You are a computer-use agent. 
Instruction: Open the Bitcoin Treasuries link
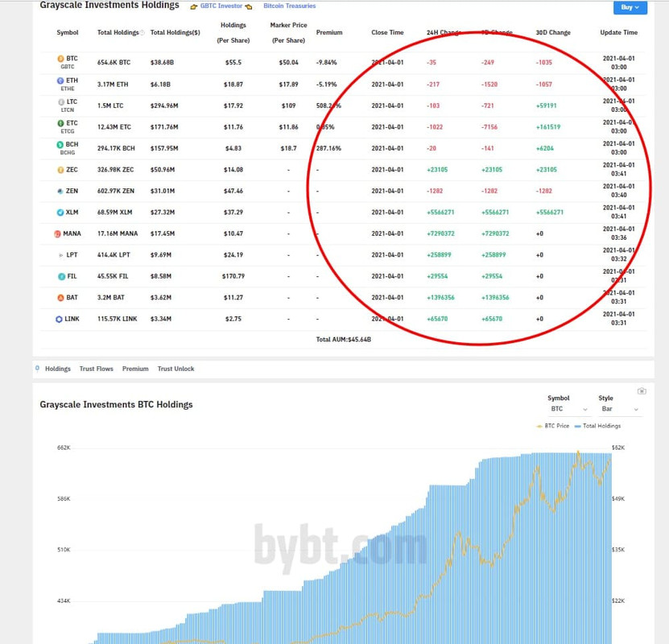point(290,6)
